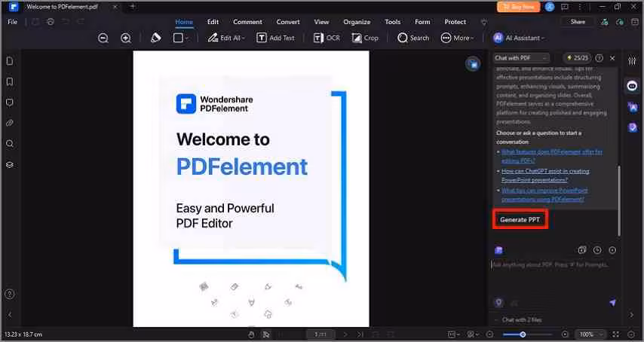Image resolution: width=644 pixels, height=342 pixels.
Task: Open the attachments paperclip panel
Action: [10, 123]
